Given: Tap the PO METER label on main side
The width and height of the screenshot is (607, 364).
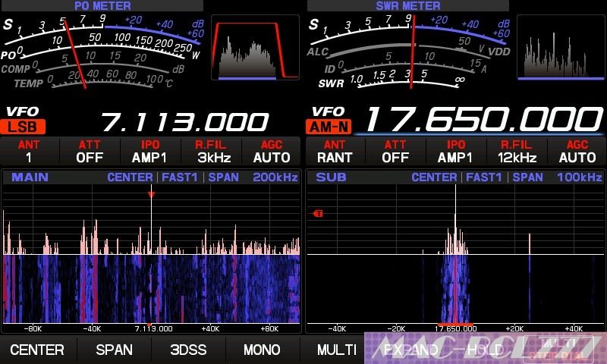Looking at the screenshot, I should [x=102, y=5].
